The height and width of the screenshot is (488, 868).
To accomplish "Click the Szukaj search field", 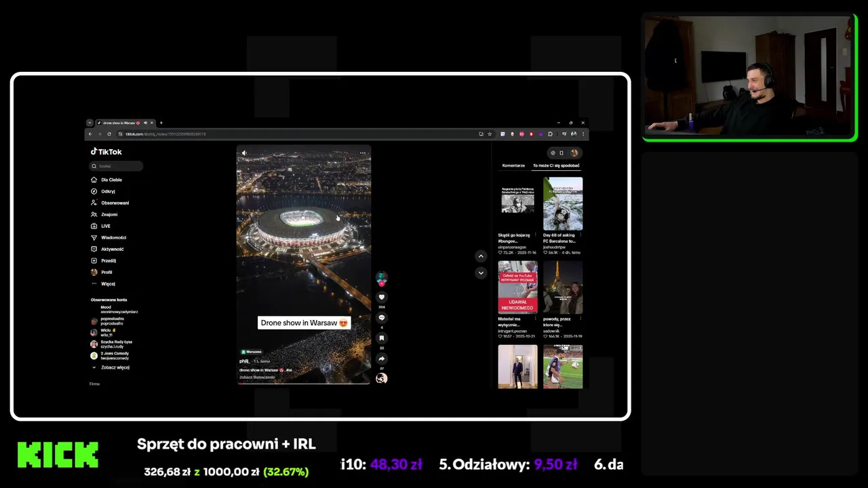I will pyautogui.click(x=117, y=166).
